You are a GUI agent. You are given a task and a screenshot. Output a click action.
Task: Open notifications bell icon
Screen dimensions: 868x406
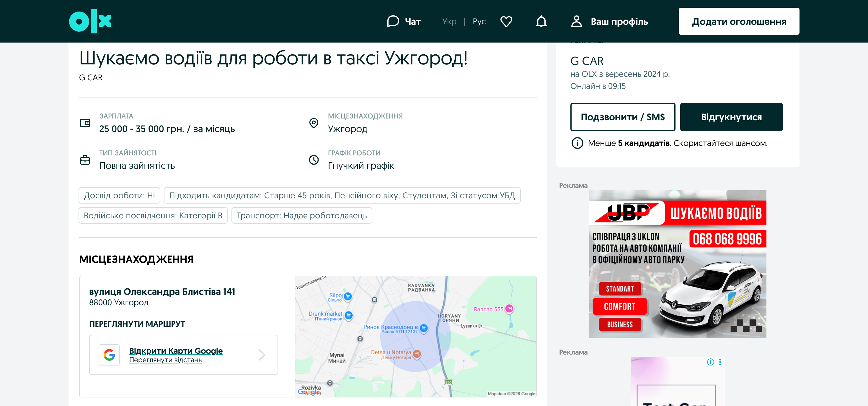[541, 21]
